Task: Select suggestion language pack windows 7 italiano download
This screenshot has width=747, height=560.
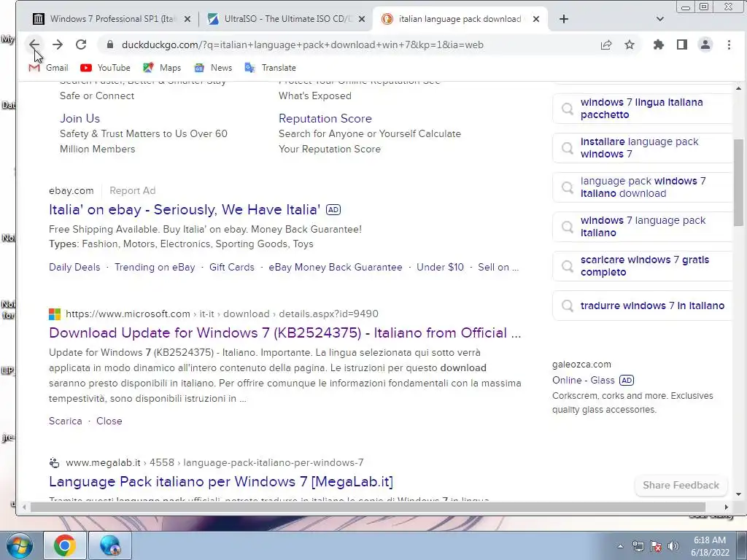Action: coord(642,187)
